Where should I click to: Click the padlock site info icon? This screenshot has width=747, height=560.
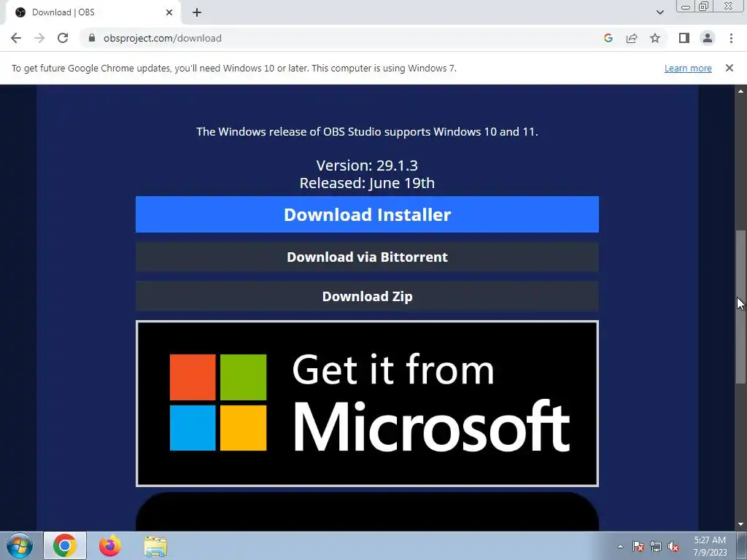point(92,38)
